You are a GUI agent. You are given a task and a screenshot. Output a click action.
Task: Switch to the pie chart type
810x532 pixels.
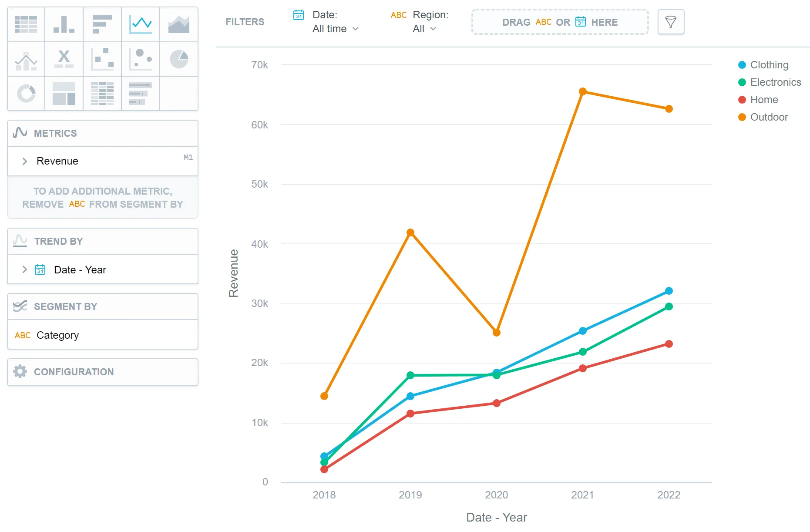179,59
